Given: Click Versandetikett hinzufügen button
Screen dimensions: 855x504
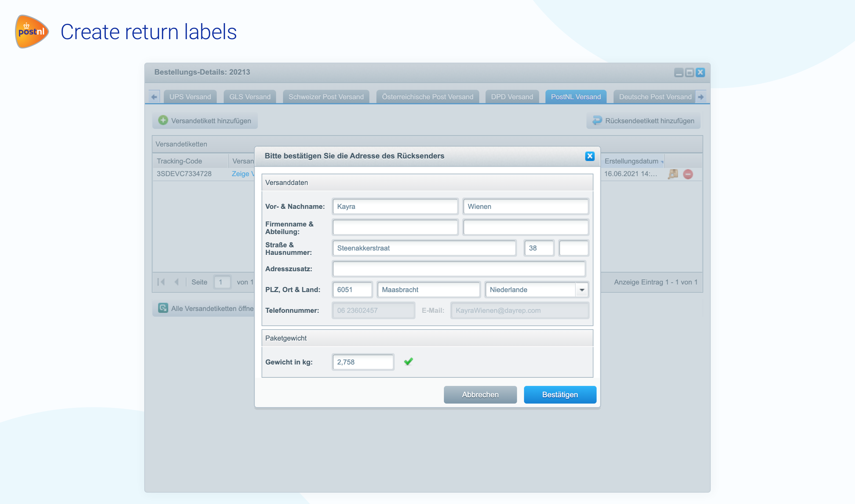Looking at the screenshot, I should click(x=205, y=121).
